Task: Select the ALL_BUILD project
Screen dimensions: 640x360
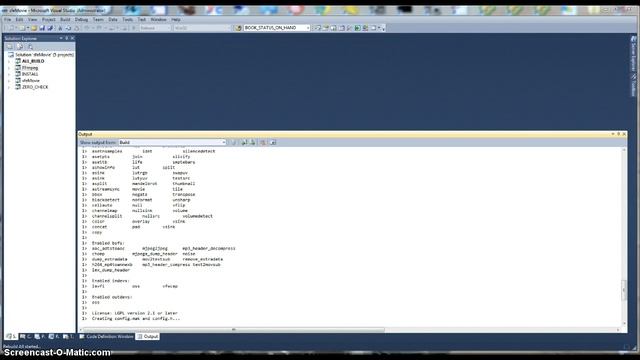Action: click(x=33, y=61)
